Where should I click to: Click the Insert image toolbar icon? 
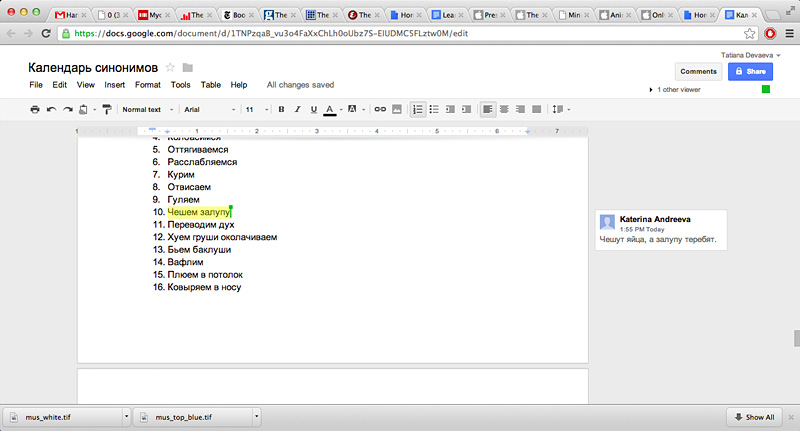click(x=396, y=109)
